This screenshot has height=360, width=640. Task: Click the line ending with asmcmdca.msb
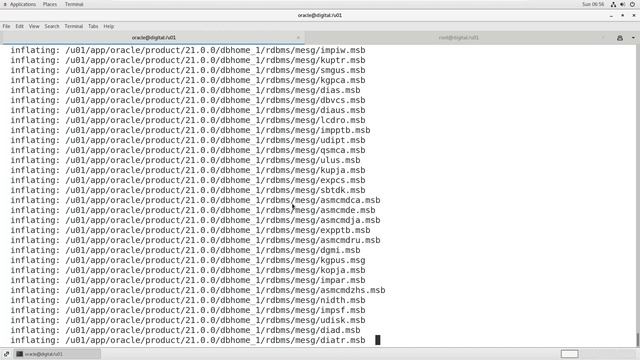[195, 200]
